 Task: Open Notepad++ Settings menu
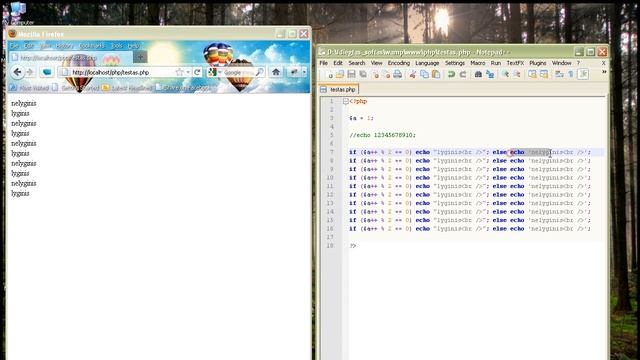(455, 63)
